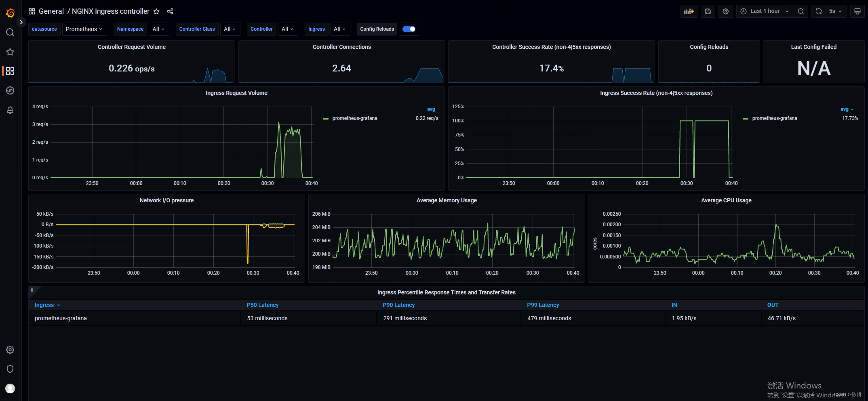Image resolution: width=868 pixels, height=401 pixels.
Task: Sort table by P50 Latency column
Action: click(263, 305)
